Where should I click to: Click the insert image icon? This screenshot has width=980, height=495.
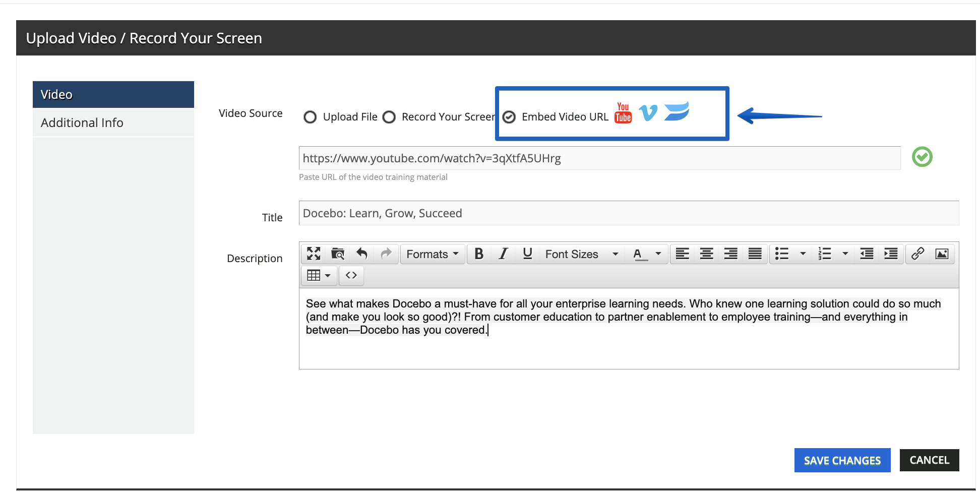tap(942, 254)
